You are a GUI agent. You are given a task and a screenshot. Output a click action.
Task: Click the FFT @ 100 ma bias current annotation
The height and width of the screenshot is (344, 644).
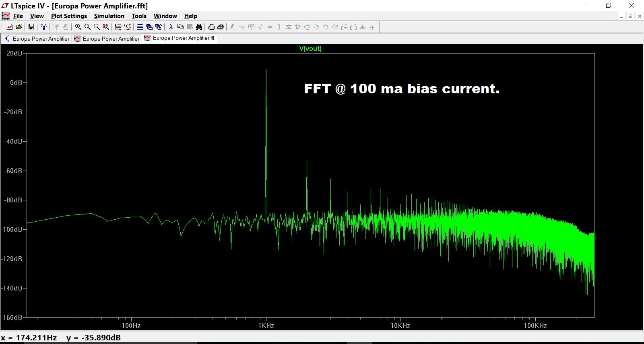click(402, 89)
